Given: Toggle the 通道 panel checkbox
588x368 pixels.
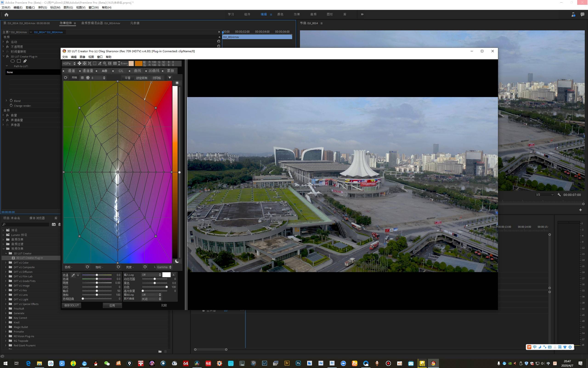Looking at the screenshot, I should point(64,71).
